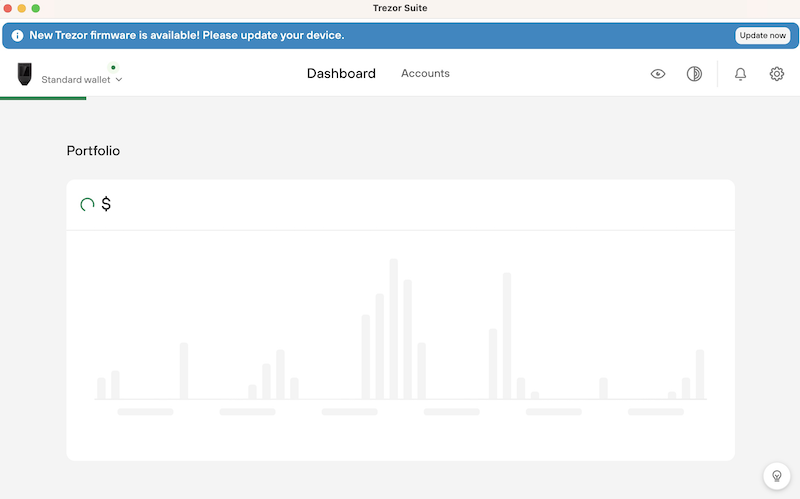Click the info icon in firmware banner
This screenshot has width=800, height=499.
[17, 35]
